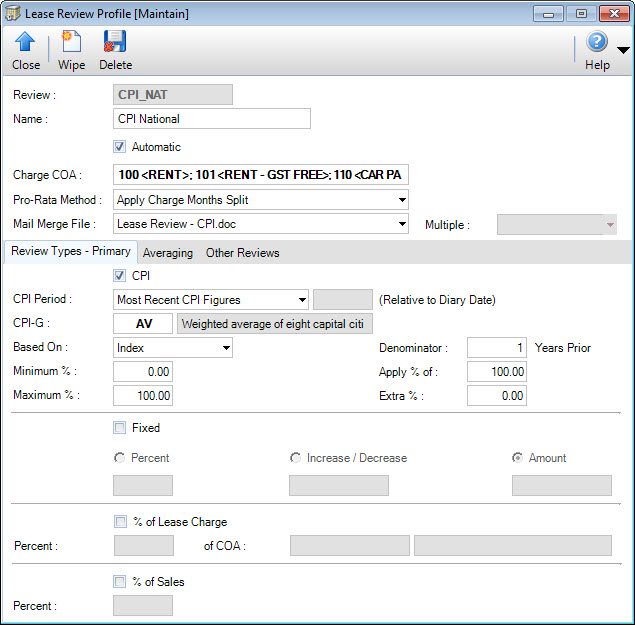Toggle the Automatic checkbox
635x625 pixels.
point(121,147)
